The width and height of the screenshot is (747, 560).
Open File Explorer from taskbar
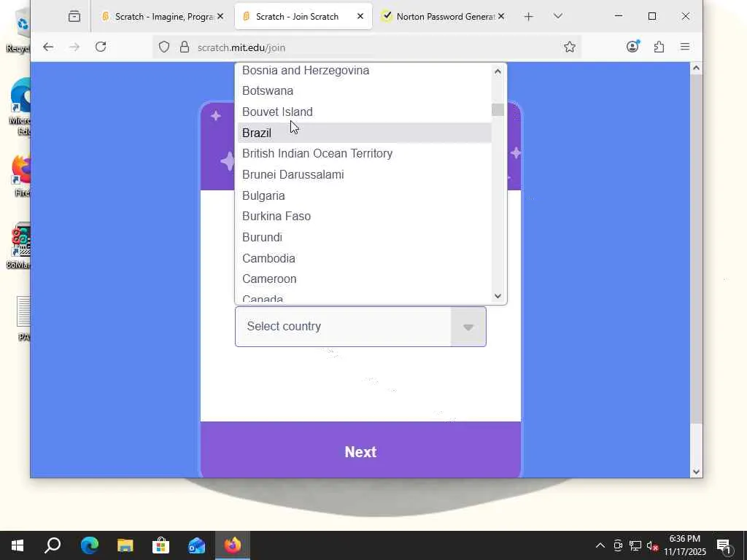click(125, 545)
